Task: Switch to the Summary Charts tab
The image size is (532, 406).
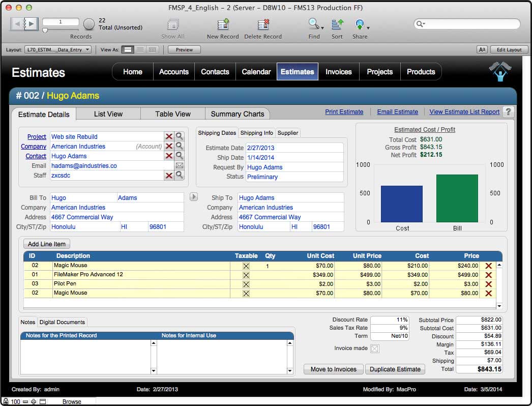Action: pos(238,114)
